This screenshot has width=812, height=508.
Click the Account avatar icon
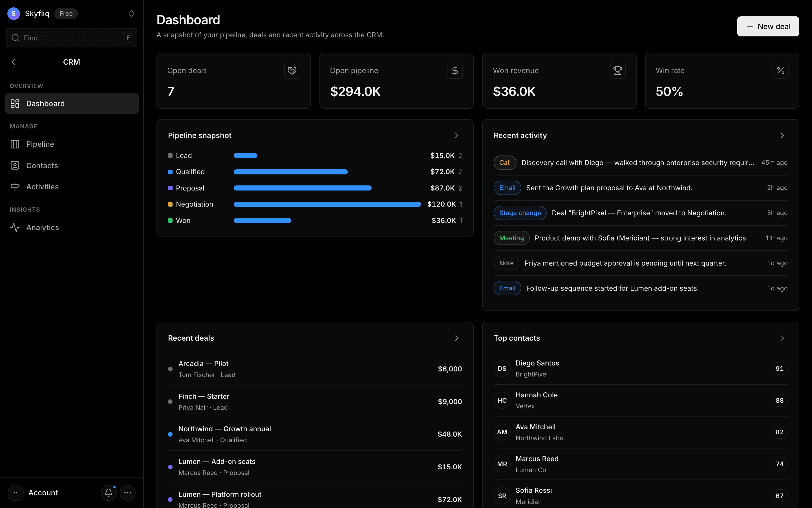(x=16, y=493)
